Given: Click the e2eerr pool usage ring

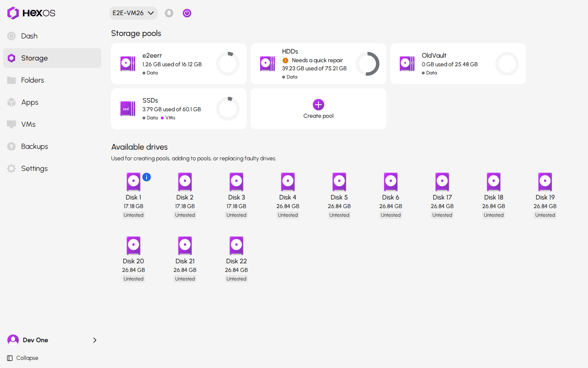Looking at the screenshot, I should coord(228,64).
